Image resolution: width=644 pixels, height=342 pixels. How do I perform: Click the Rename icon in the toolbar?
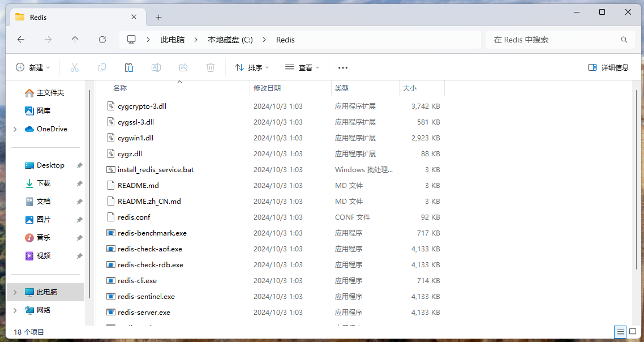156,67
